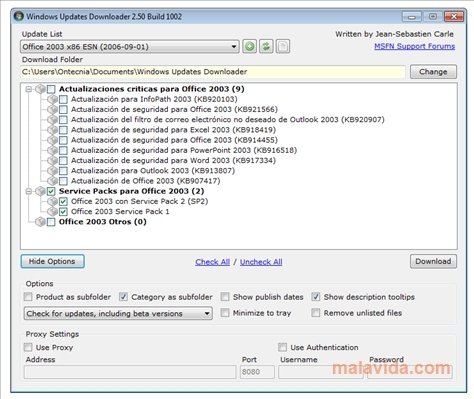
Task: Click package icon beside PowerPoint KB916518 row
Action: [52, 150]
